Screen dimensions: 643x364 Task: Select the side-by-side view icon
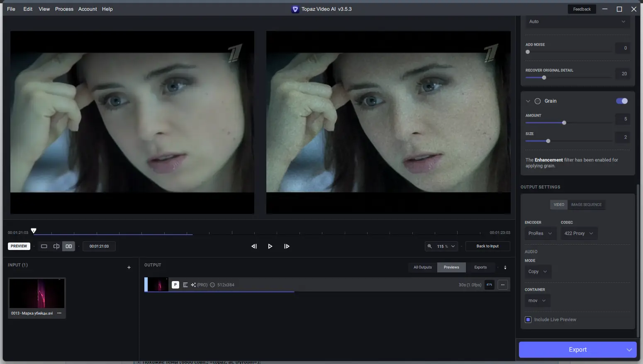tap(69, 246)
